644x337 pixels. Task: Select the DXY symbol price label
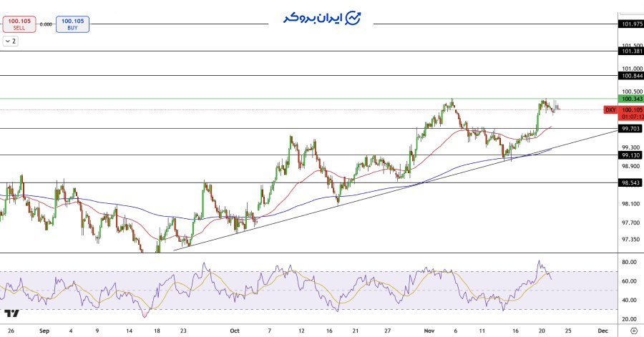pyautogui.click(x=610, y=109)
